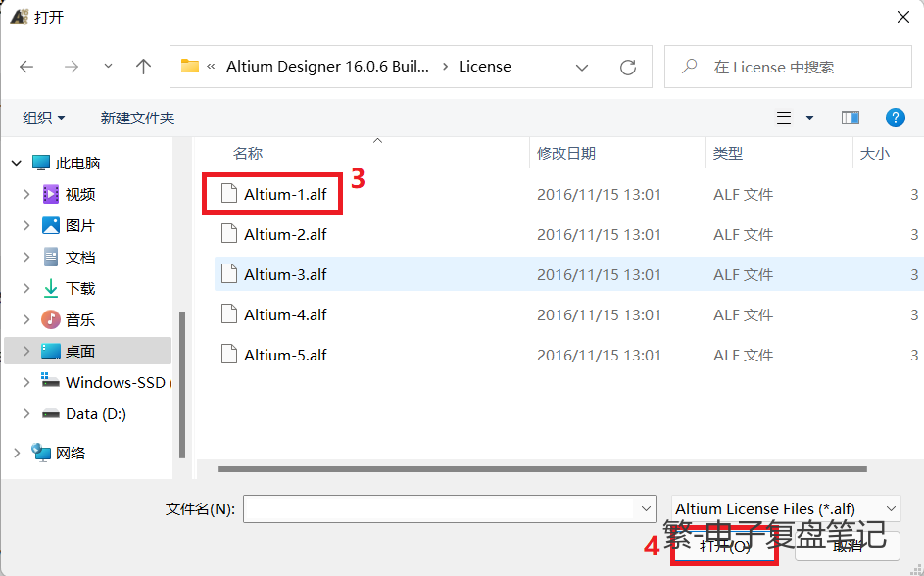Click the sidebar vertical scrollbar
This screenshot has height=576, width=924.
(x=182, y=385)
